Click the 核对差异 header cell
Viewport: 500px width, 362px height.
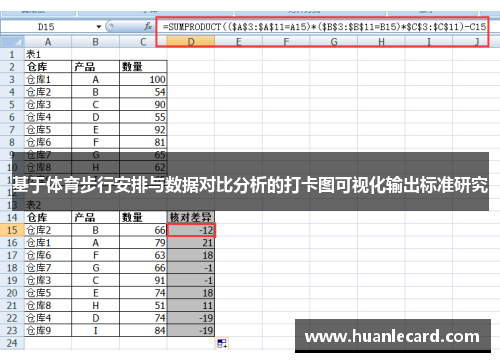[191, 217]
